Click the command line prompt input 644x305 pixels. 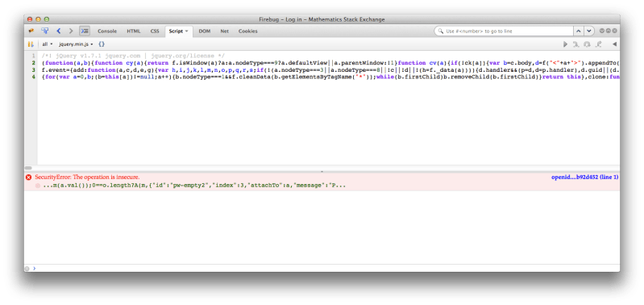point(327,269)
